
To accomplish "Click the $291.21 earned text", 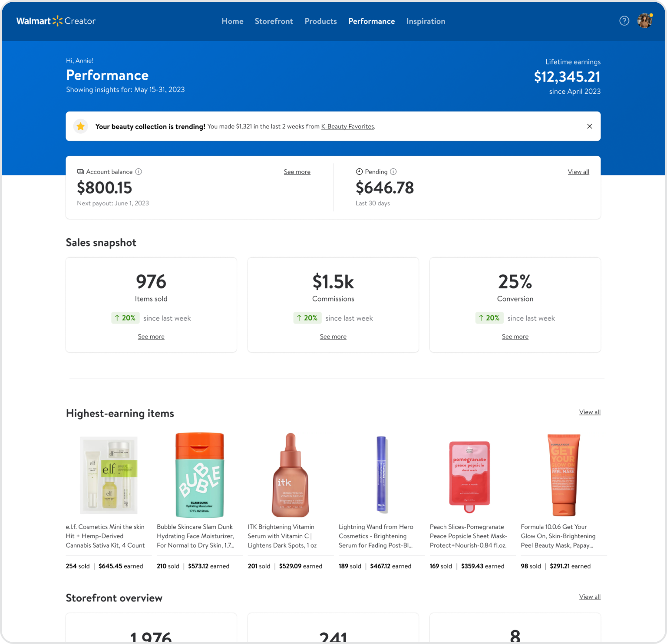I will coord(570,566).
